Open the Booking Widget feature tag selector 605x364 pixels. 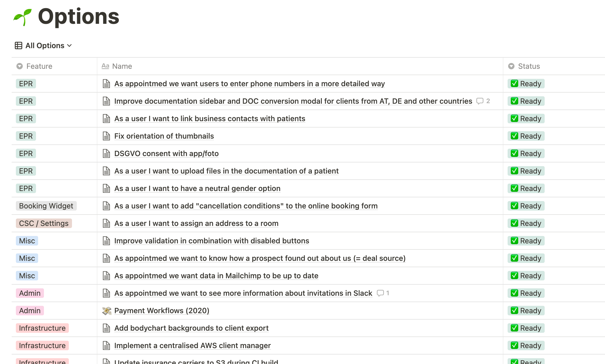(x=46, y=206)
